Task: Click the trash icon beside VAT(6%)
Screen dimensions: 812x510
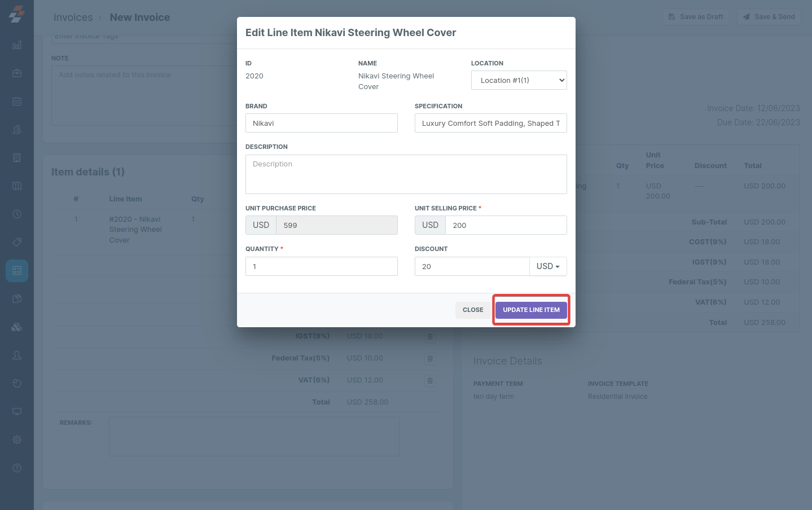Action: click(x=430, y=381)
